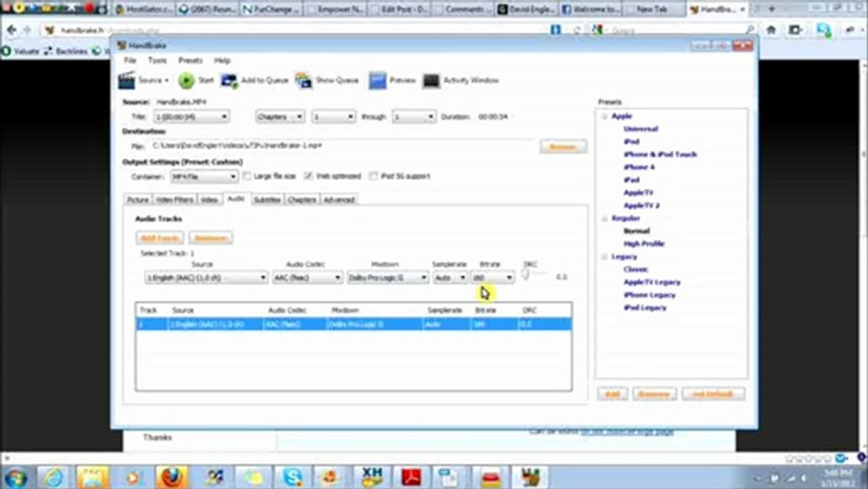Click the Add Track button

(159, 238)
